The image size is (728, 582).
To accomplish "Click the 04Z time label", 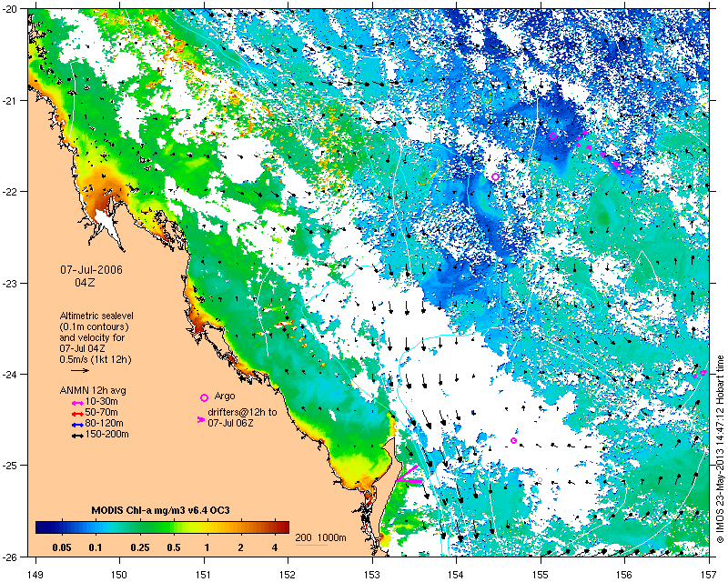I will pyautogui.click(x=86, y=282).
